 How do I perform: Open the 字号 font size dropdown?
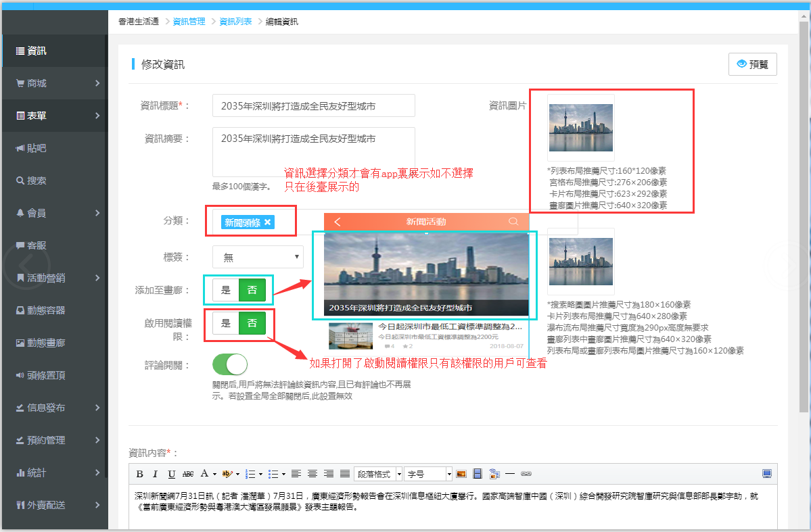pyautogui.click(x=427, y=474)
